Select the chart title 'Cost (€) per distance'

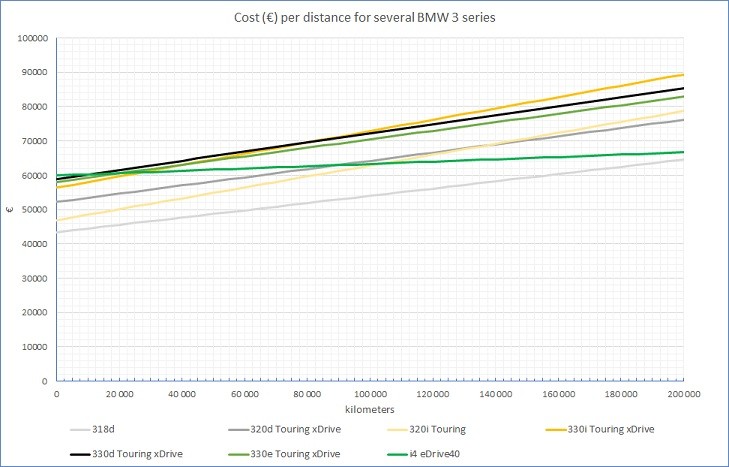click(364, 18)
